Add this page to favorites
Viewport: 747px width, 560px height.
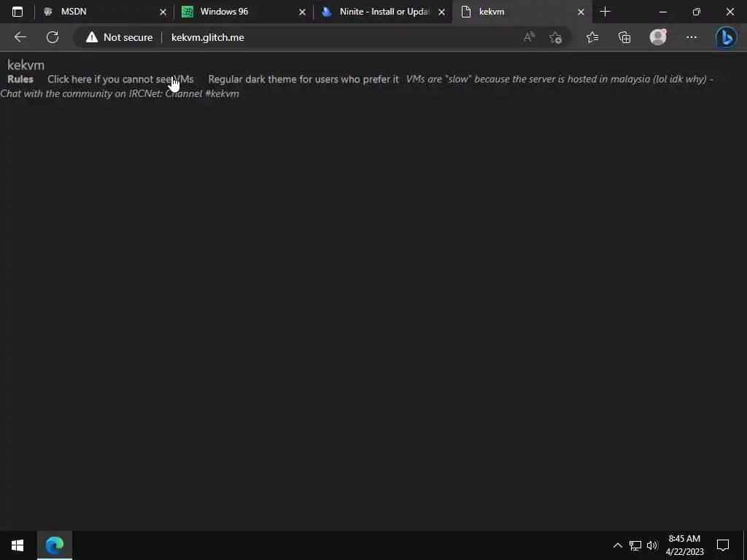(x=555, y=37)
